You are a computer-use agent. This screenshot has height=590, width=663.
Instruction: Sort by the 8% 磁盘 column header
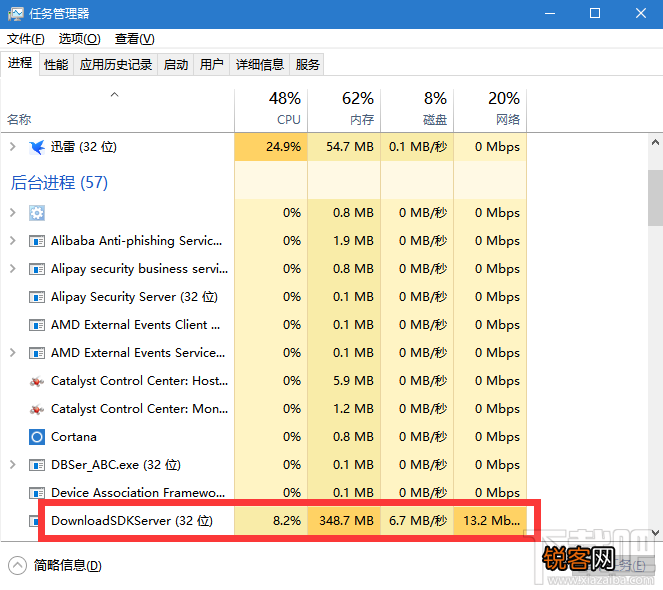tap(417, 110)
